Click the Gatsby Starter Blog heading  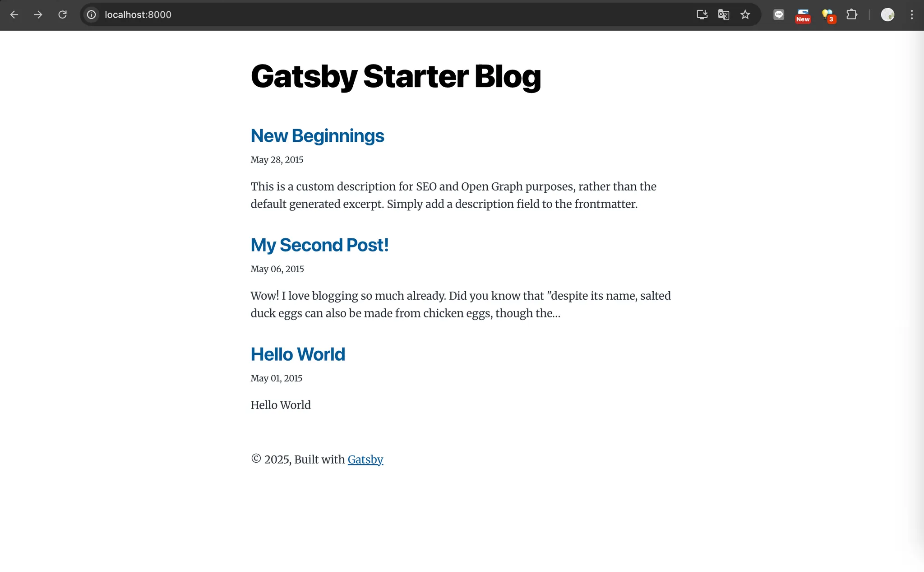click(x=396, y=76)
